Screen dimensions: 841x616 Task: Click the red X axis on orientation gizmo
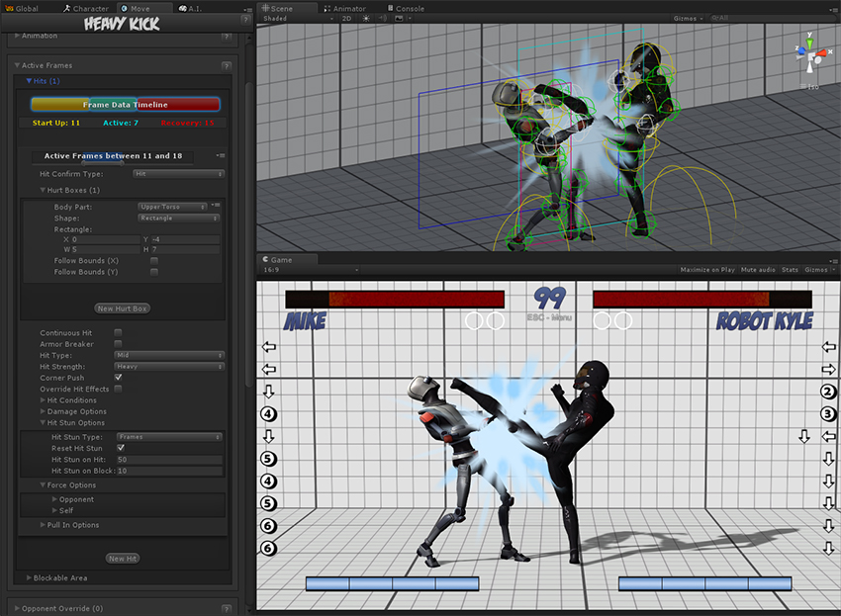coord(823,53)
